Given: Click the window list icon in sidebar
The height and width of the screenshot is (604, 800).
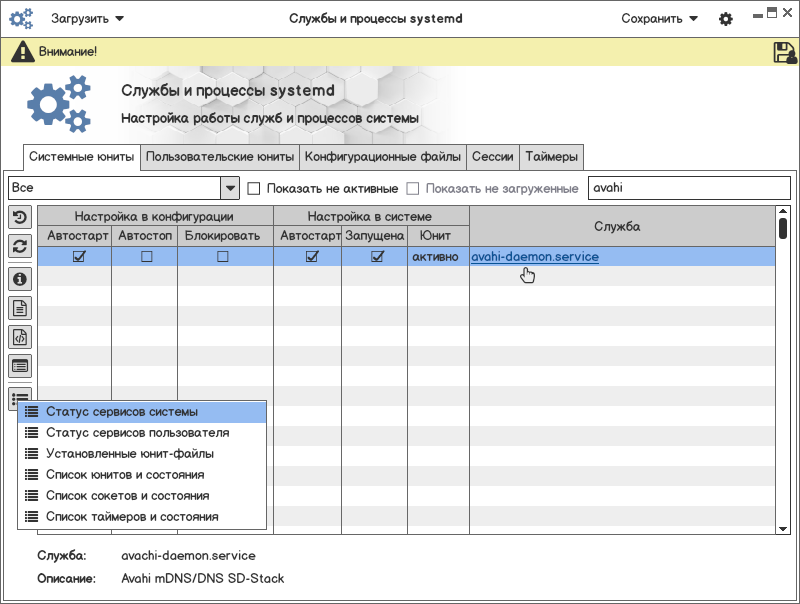Looking at the screenshot, I should point(20,366).
